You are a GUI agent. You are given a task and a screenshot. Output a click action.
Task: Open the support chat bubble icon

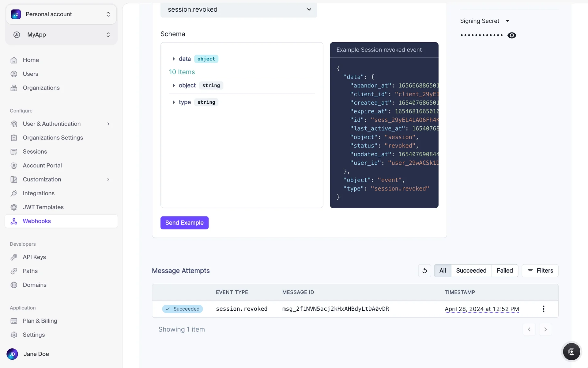571,352
